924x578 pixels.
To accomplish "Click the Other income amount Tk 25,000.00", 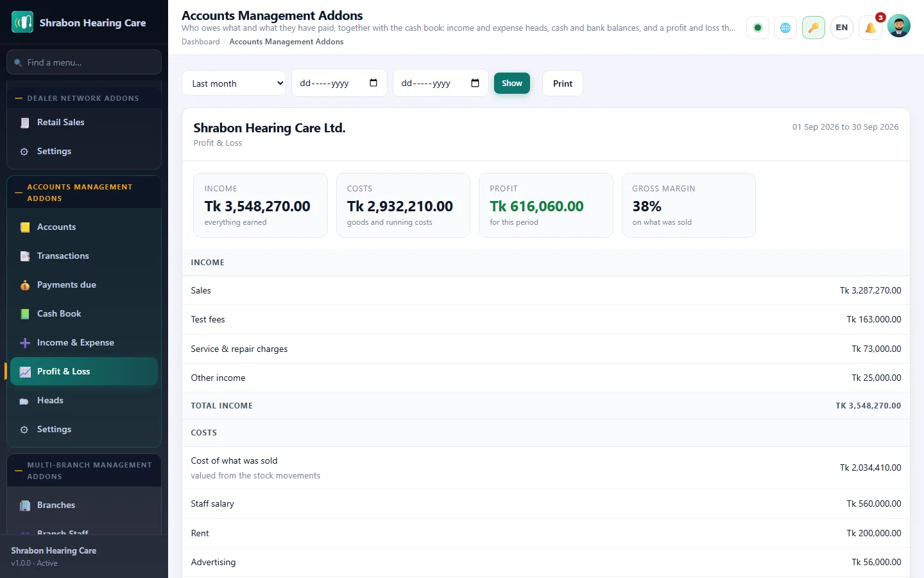I will tap(877, 378).
